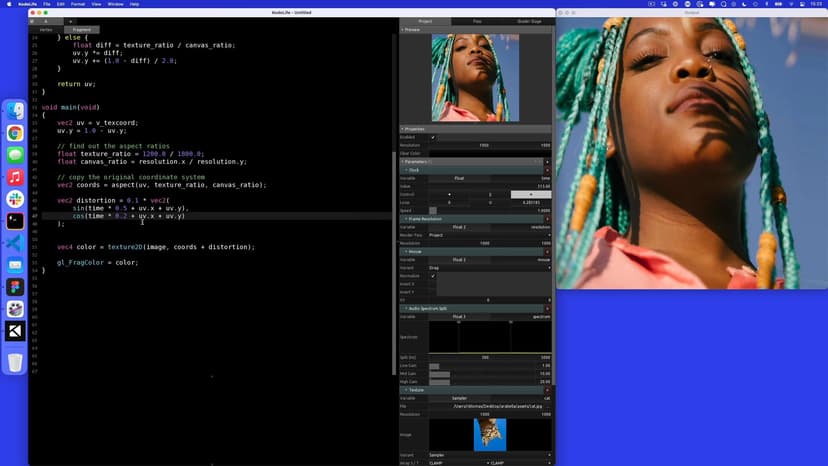This screenshot has height=466, width=828.
Task: Collapse the Preview section
Action: click(x=403, y=30)
